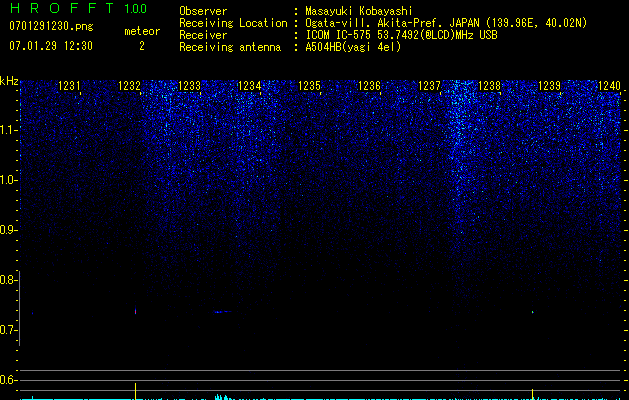Click the 0.9 kHz axis label
The width and height of the screenshot is (629, 400).
[7, 230]
